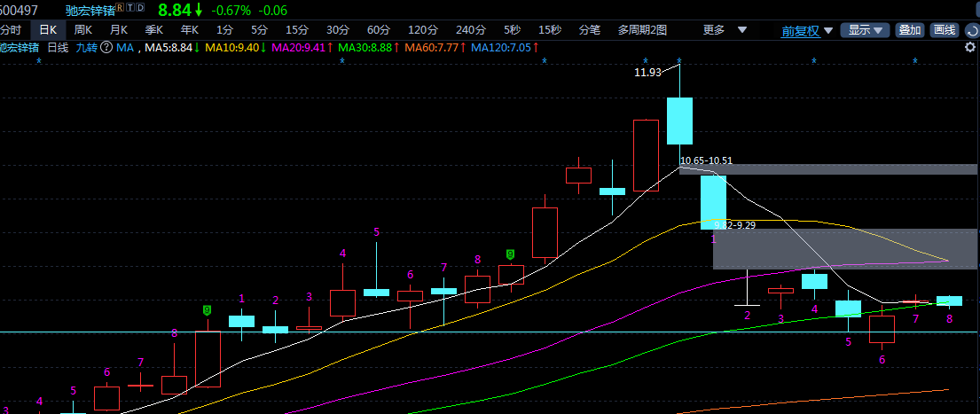Switch to 分时 intraday view

click(11, 30)
